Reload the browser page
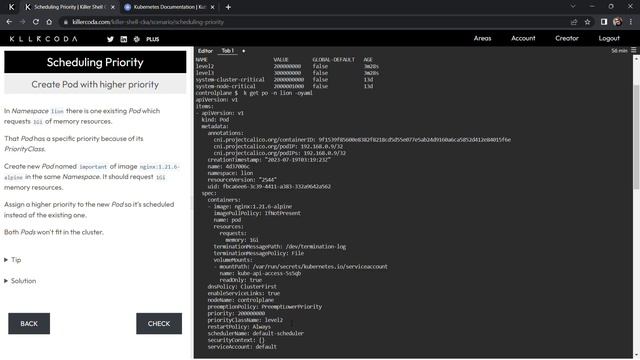The width and height of the screenshot is (640, 360). (x=36, y=22)
